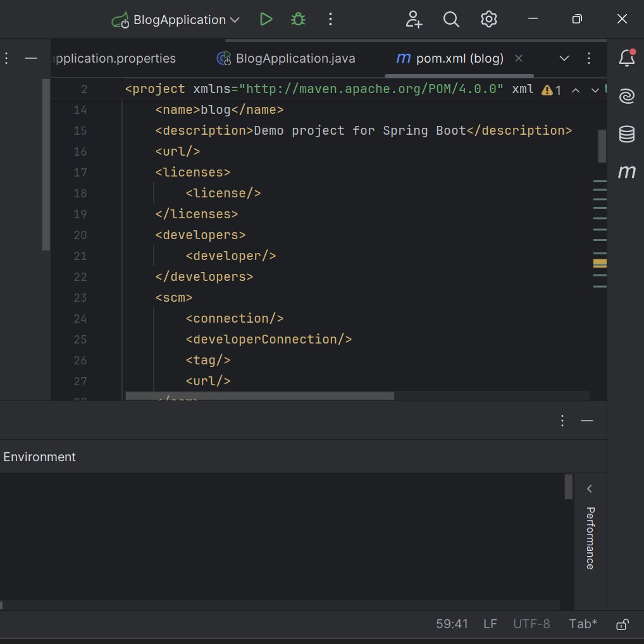Image resolution: width=644 pixels, height=644 pixels.
Task: Show hidden editor tabs list chevron
Action: coord(564,58)
